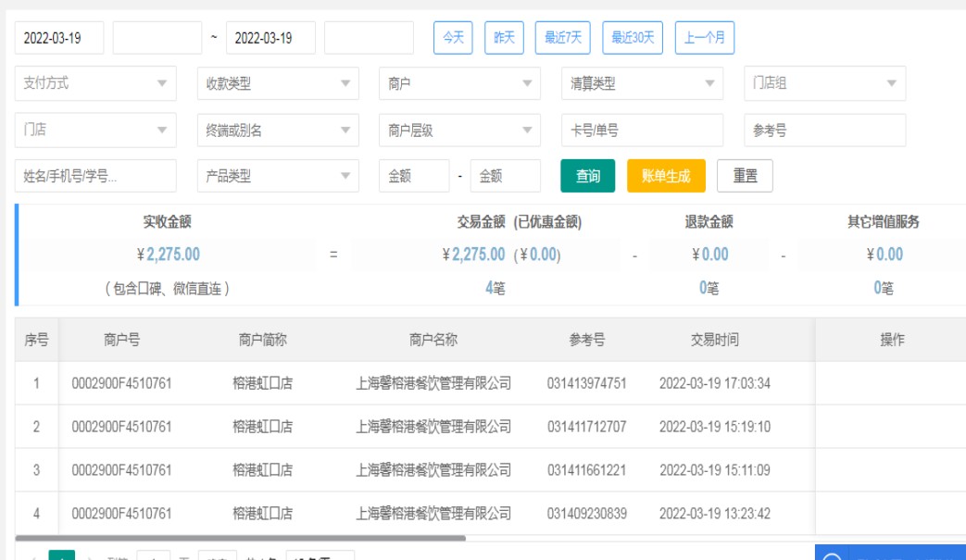Click the horizontal table scrollbar
This screenshot has height=560, width=966.
pyautogui.click(x=241, y=537)
